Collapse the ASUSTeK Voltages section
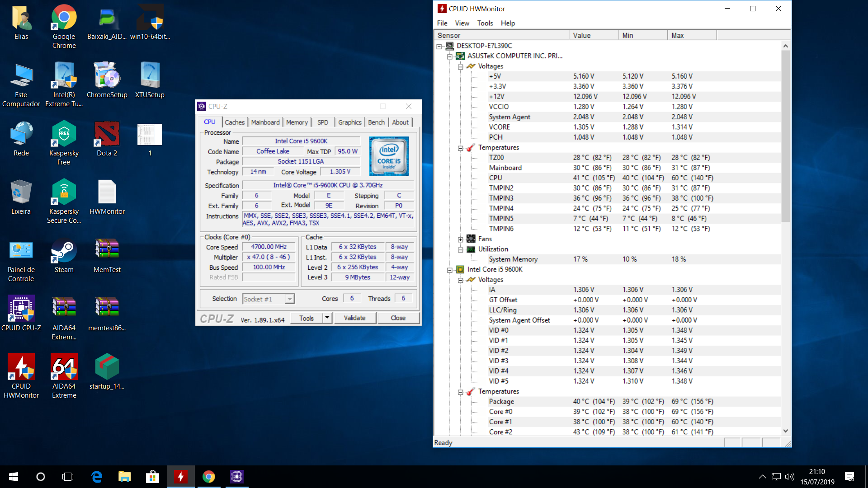This screenshot has width=868, height=488. tap(460, 66)
